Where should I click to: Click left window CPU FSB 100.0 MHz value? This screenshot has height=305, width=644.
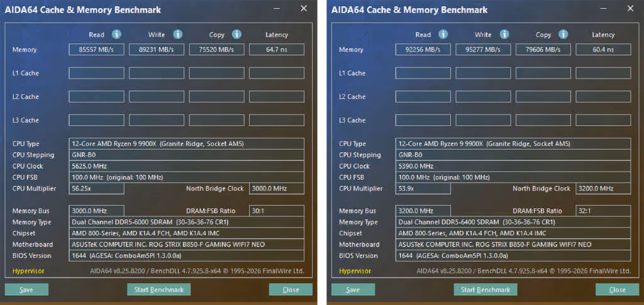point(186,177)
